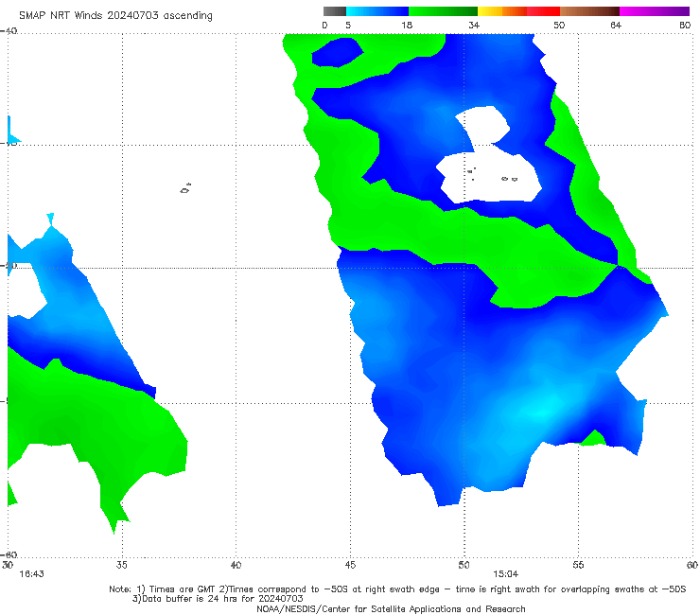
Task: Click the longitude axis label "30"
Action: 8,565
